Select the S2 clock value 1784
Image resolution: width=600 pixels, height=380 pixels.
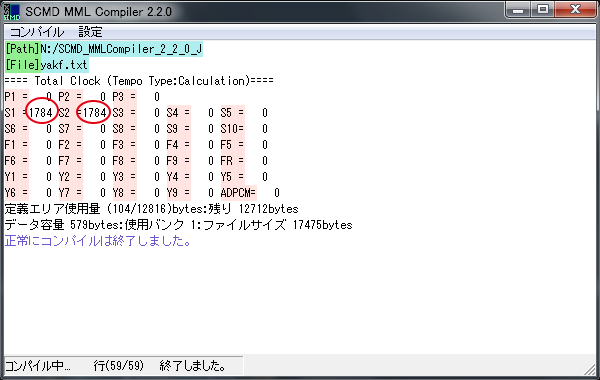tap(95, 113)
